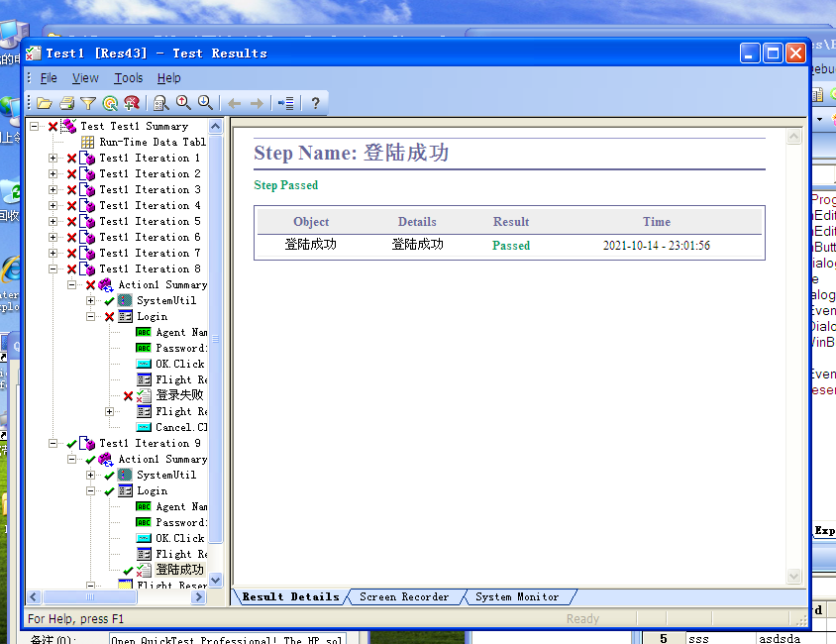Click the tree vertical scrollbar down arrow

215,580
